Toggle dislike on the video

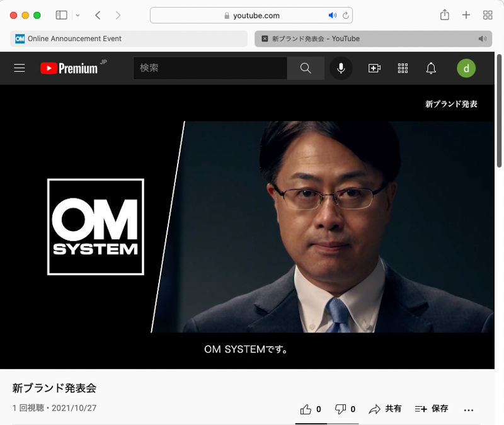tap(342, 409)
